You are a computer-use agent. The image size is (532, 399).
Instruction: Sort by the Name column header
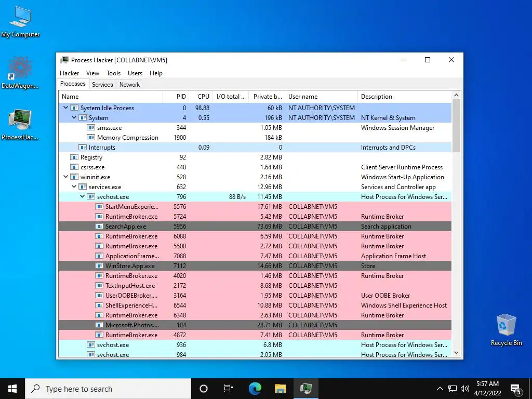(x=111, y=96)
